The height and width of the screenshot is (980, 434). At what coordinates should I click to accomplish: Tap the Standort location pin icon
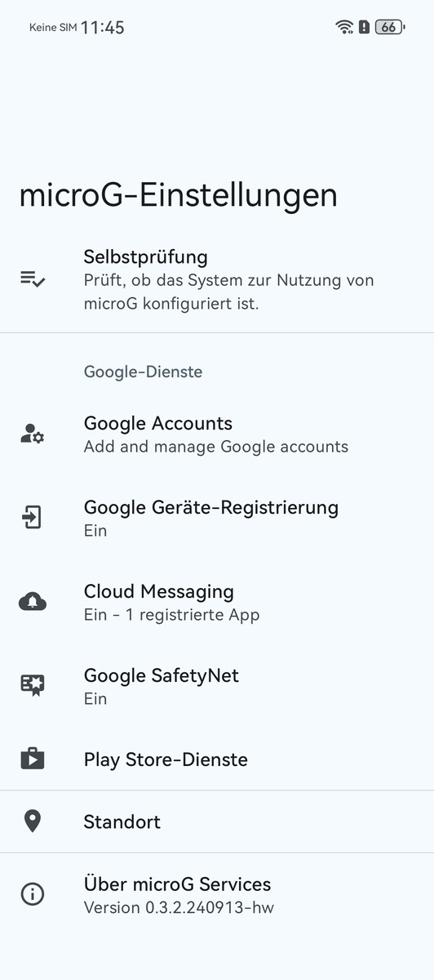point(33,822)
